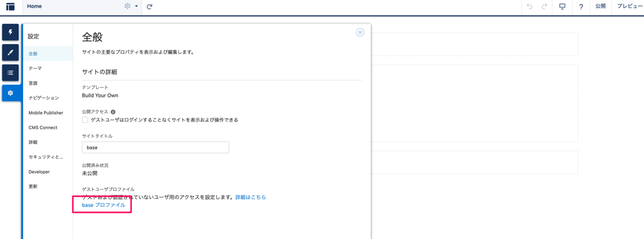Open the desktop view mode icon
The width and height of the screenshot is (644, 239).
pos(562,6)
